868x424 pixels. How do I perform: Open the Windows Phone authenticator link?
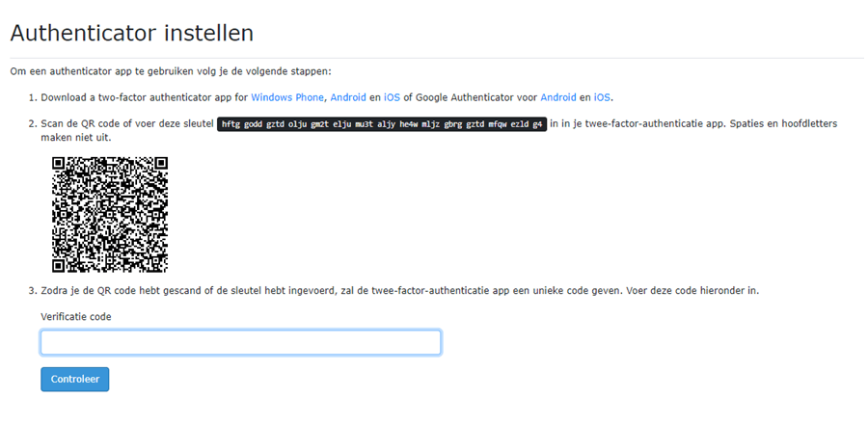[x=286, y=97]
